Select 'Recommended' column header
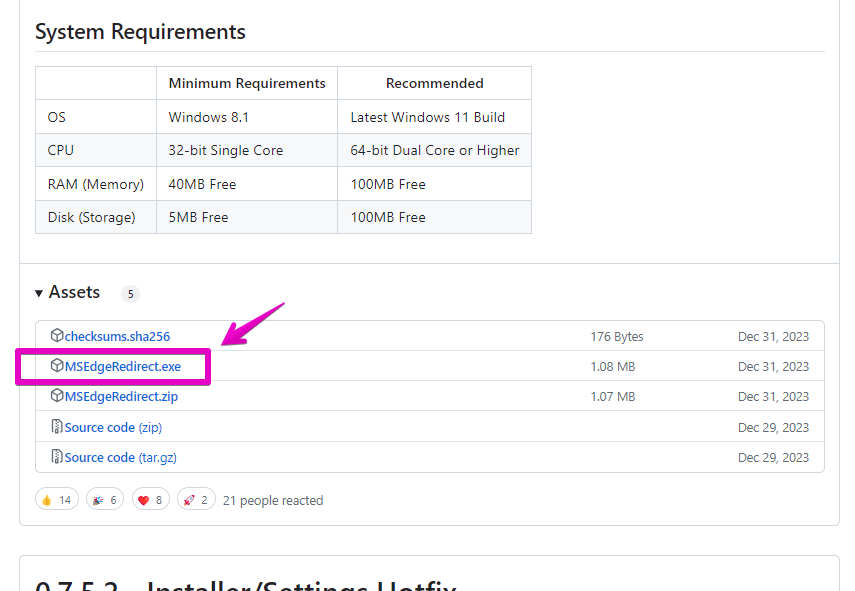Screen dimensions: 855x591 click(x=435, y=83)
